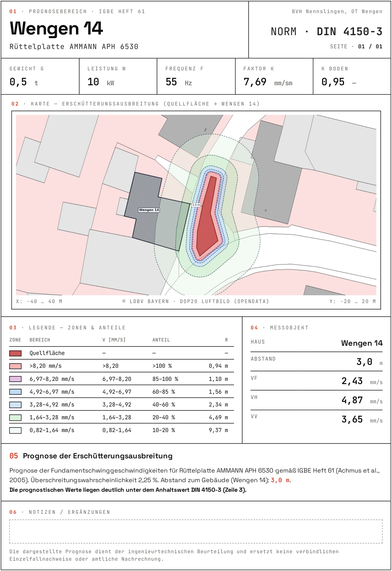
Task: Click the red 3,0 m text in prognosis
Action: 280,480
